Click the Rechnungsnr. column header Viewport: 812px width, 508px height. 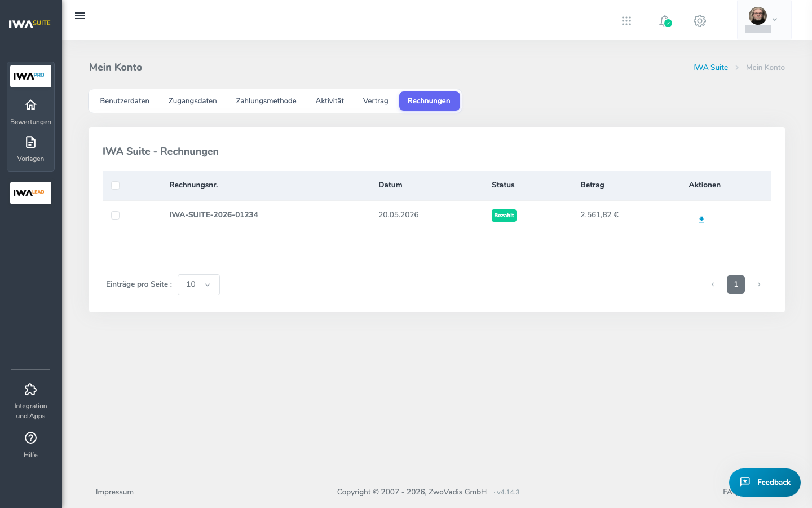(193, 185)
